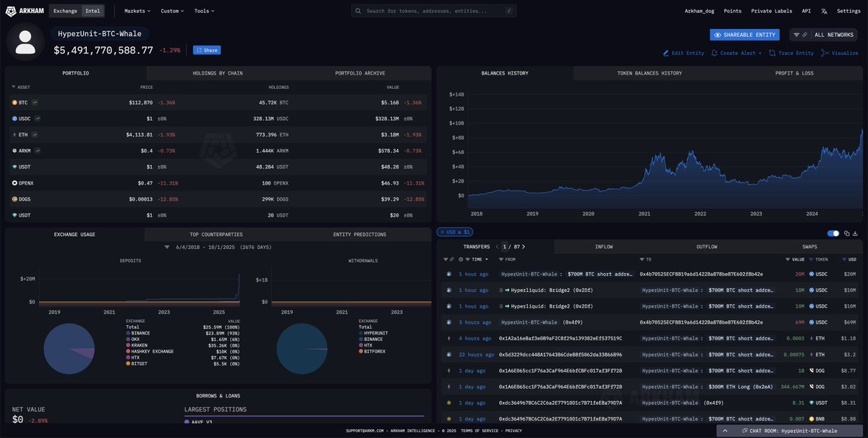Switch to Entity Predictions tab
This screenshot has width=868, height=438.
(359, 235)
